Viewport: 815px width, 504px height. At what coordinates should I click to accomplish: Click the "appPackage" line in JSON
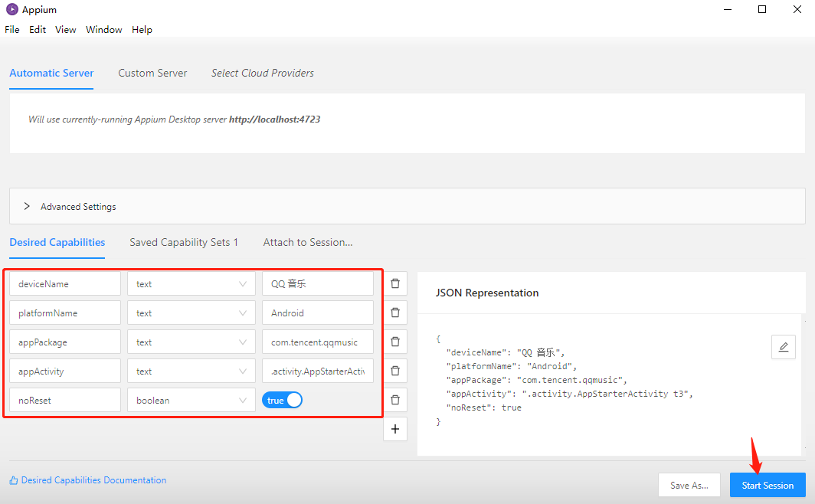point(536,380)
